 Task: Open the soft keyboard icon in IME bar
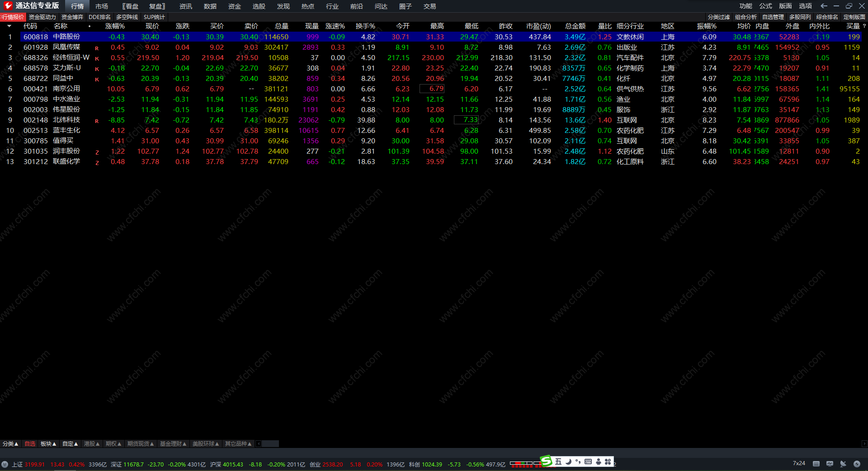(x=588, y=462)
